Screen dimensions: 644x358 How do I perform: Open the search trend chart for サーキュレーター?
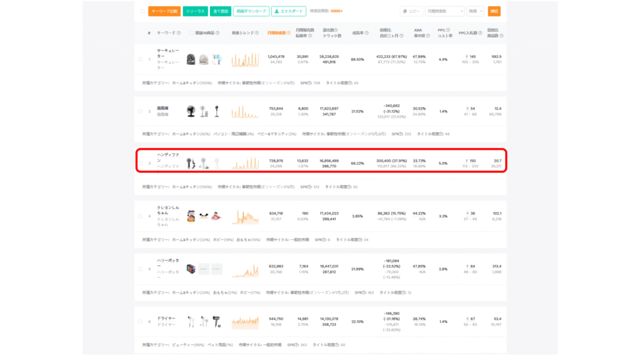click(245, 60)
